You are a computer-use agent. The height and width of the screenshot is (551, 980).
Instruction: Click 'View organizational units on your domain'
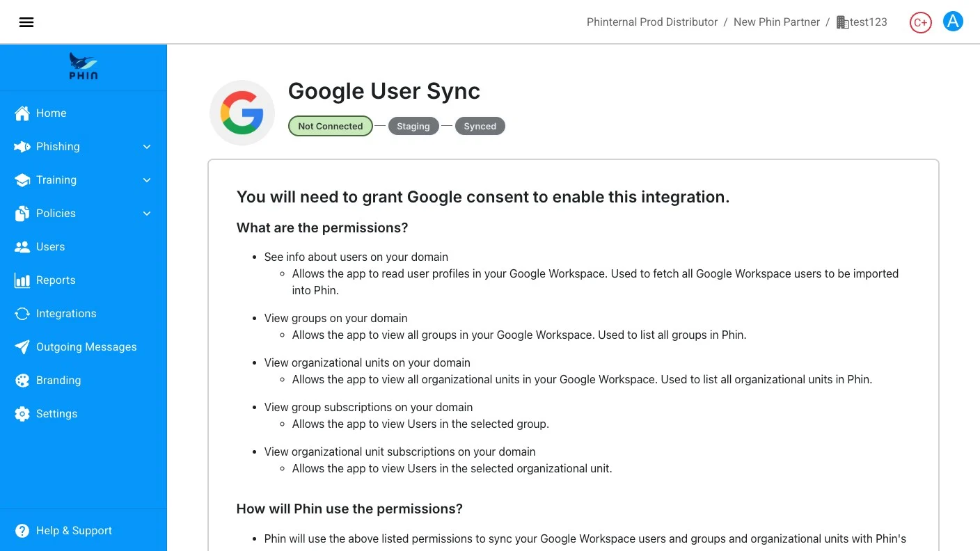click(x=367, y=362)
